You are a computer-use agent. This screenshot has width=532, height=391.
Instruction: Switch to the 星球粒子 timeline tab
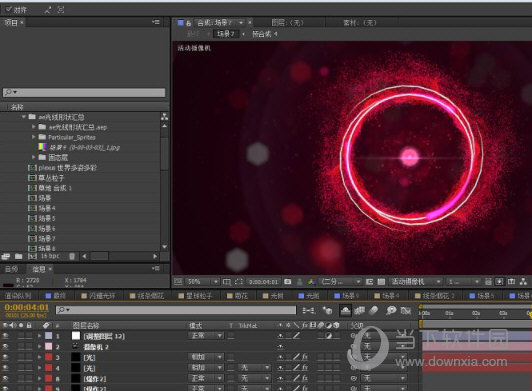[196, 296]
